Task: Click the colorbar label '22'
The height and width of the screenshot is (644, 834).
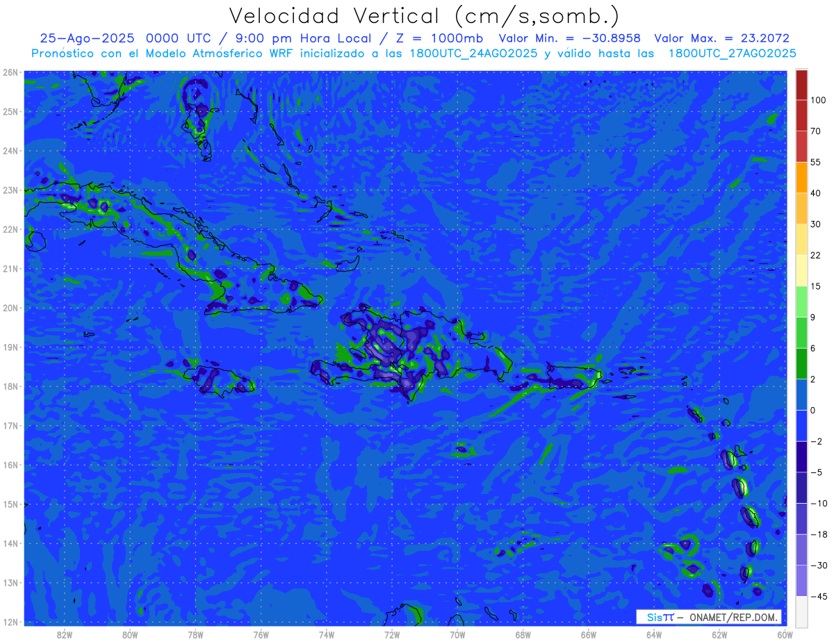Action: pos(816,255)
